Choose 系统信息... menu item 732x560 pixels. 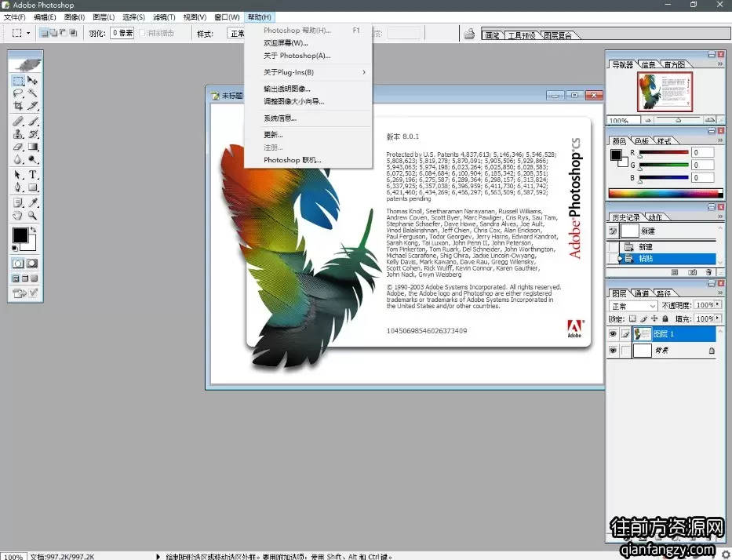[x=280, y=118]
